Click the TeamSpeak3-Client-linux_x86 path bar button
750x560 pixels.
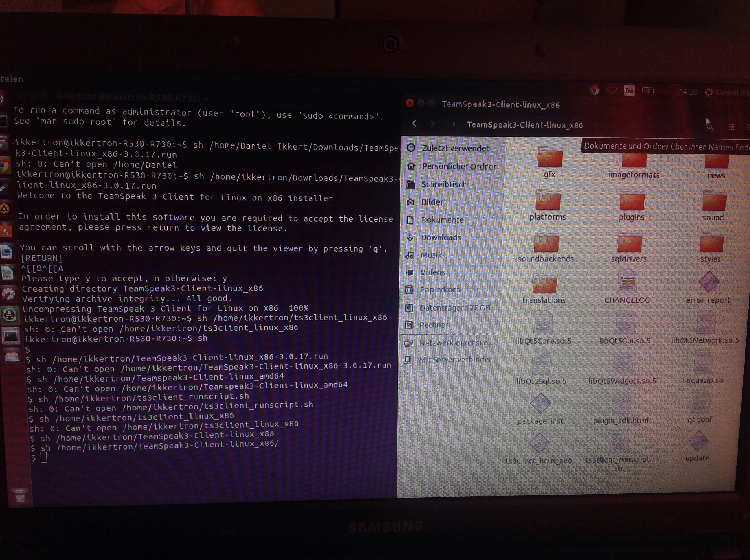click(x=525, y=125)
